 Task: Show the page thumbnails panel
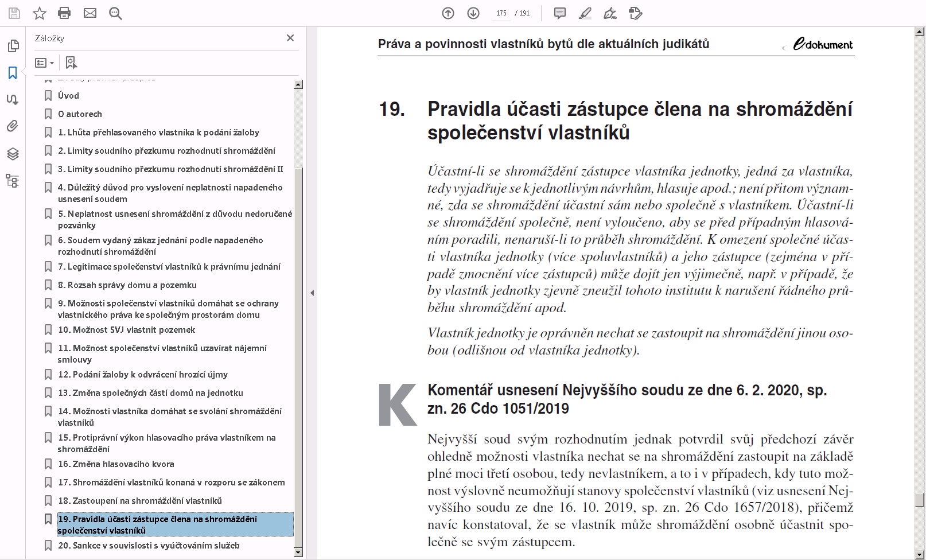coord(13,46)
